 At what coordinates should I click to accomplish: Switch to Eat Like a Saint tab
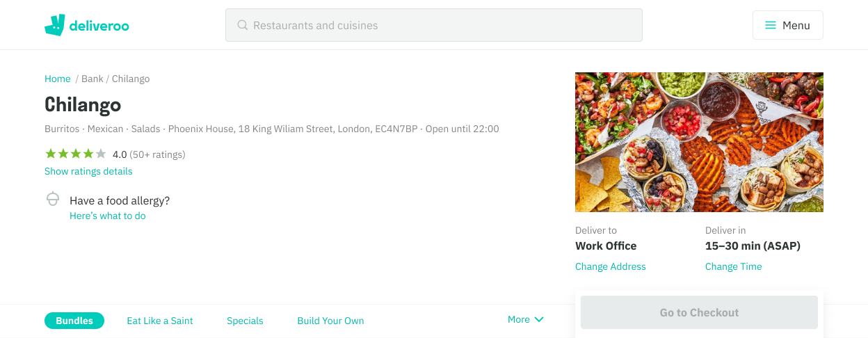tap(160, 321)
